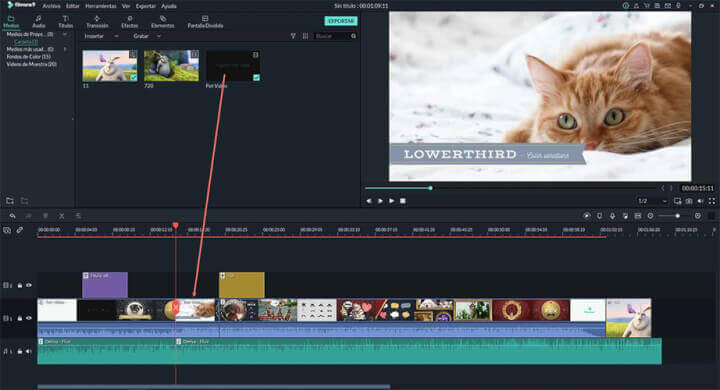Switch to the Títulos tab
Image resolution: width=720 pixels, height=390 pixels.
point(65,22)
